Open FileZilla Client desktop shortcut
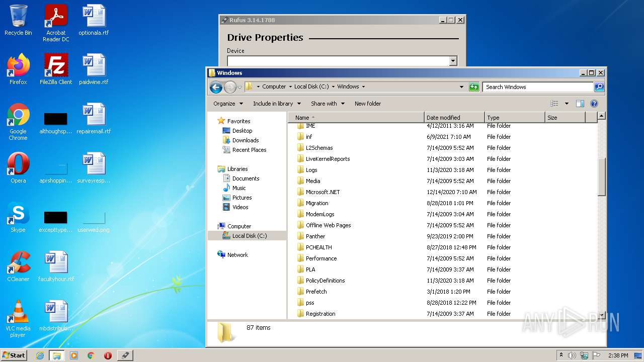The image size is (644, 362). tap(56, 69)
